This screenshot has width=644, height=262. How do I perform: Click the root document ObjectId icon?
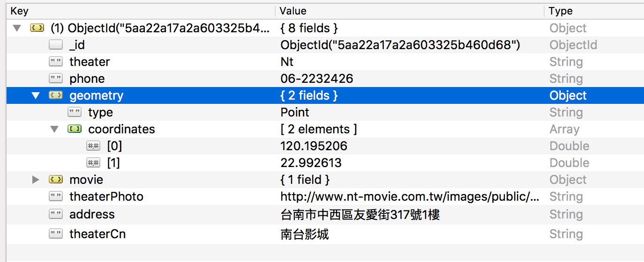coord(37,28)
